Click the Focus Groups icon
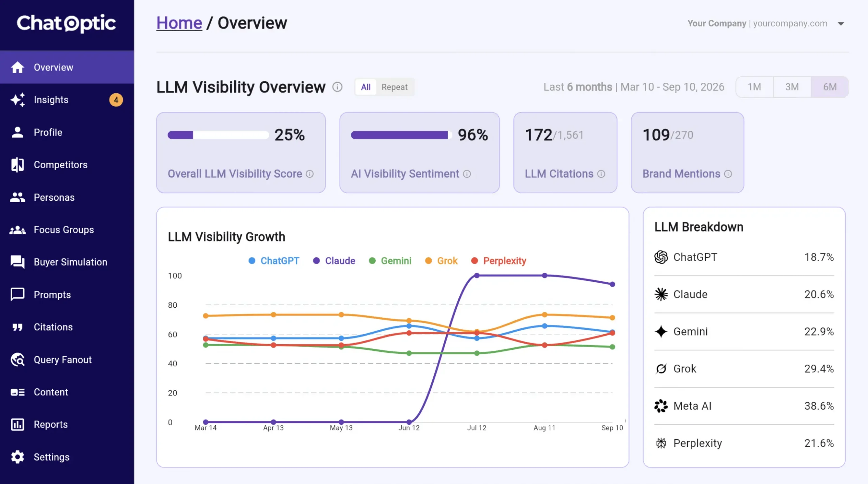Viewport: 868px width, 484px height. (17, 230)
